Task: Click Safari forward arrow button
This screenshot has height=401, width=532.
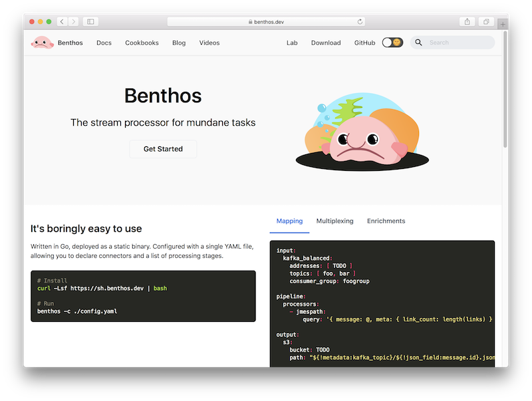Action: tap(73, 22)
